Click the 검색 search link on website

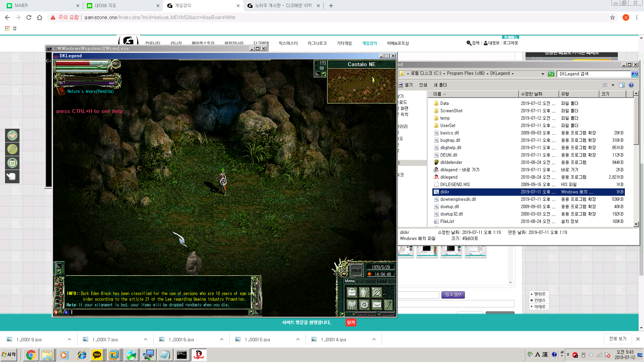point(473,43)
